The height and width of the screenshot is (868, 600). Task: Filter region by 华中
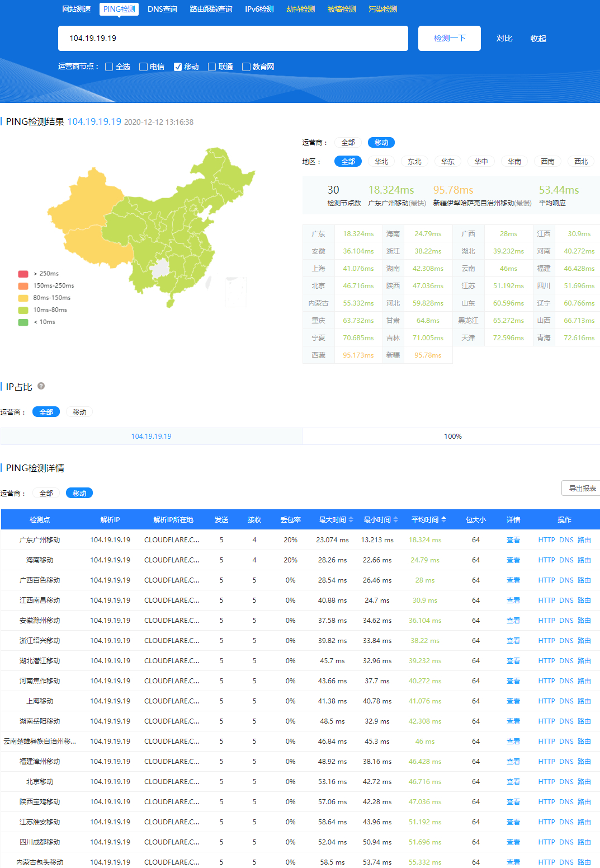[481, 161]
